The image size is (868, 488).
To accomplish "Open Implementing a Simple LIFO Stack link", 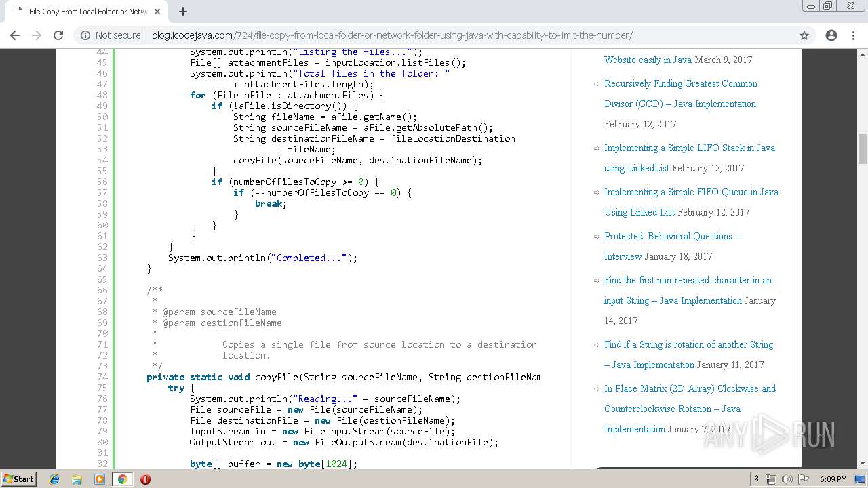I will (689, 158).
